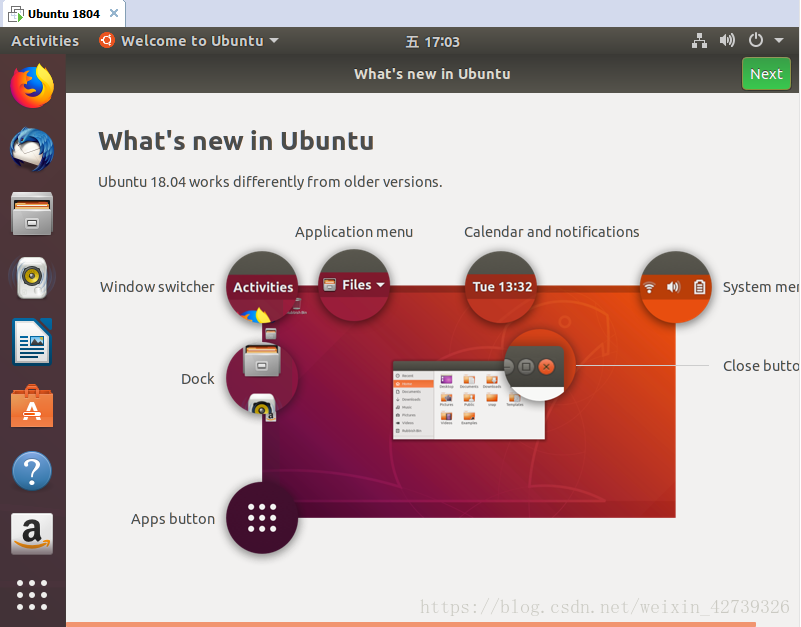Close the Ubuntu 1804 VM tab

point(114,13)
